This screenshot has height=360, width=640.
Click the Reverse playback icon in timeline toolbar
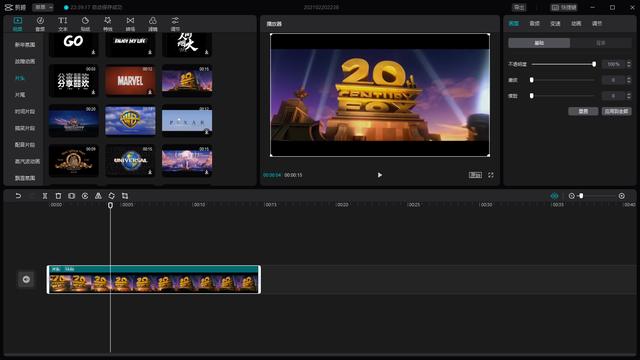coord(85,196)
